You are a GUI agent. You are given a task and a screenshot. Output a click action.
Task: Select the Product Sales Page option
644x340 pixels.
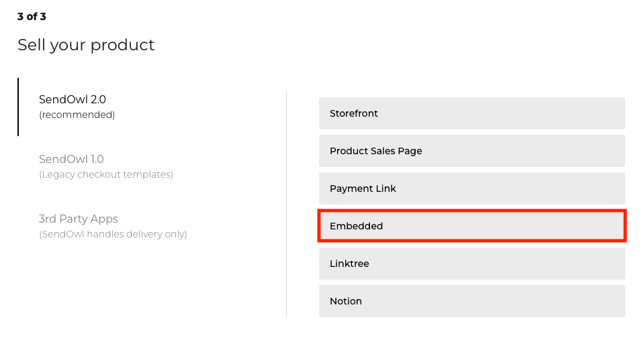[x=471, y=151]
